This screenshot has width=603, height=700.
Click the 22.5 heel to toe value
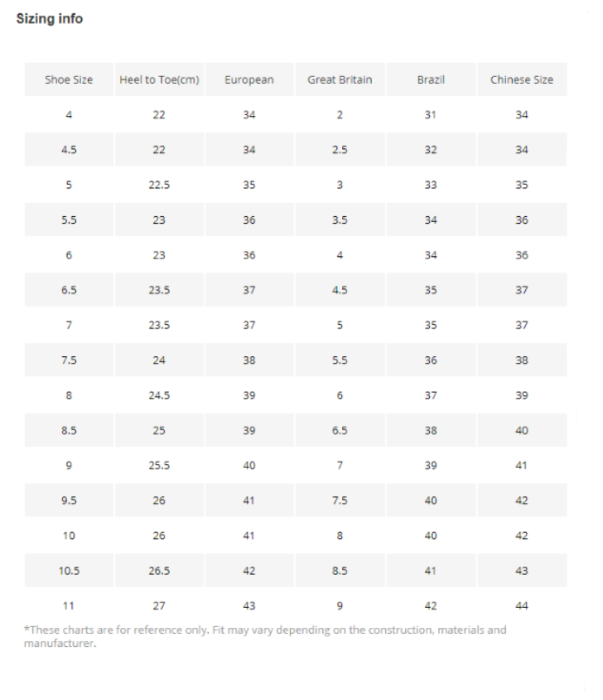(159, 185)
